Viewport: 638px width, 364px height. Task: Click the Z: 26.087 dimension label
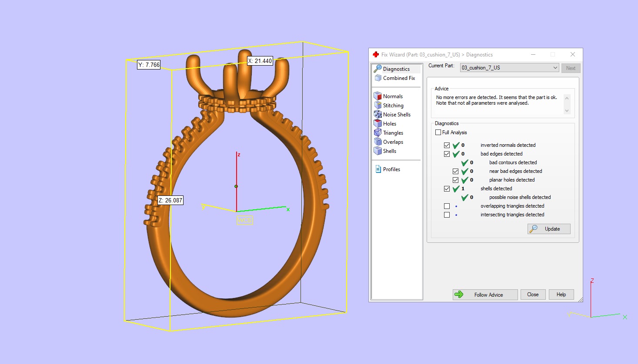click(x=170, y=200)
